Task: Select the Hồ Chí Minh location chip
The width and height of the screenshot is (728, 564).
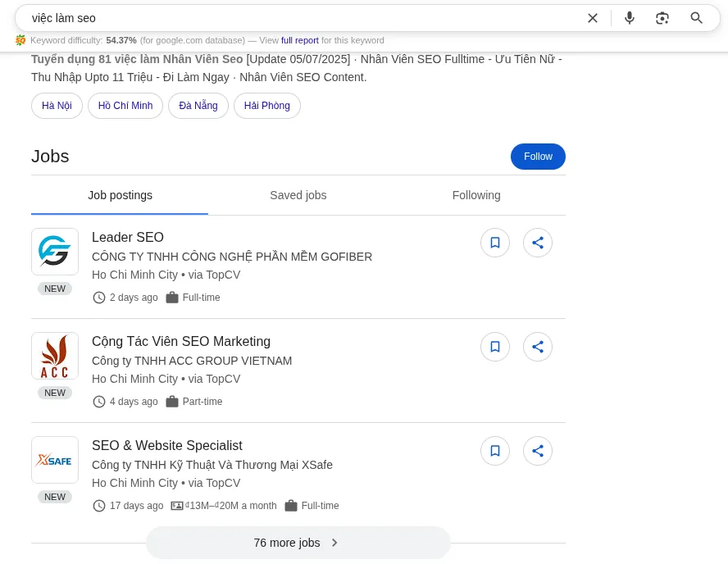Action: point(125,106)
